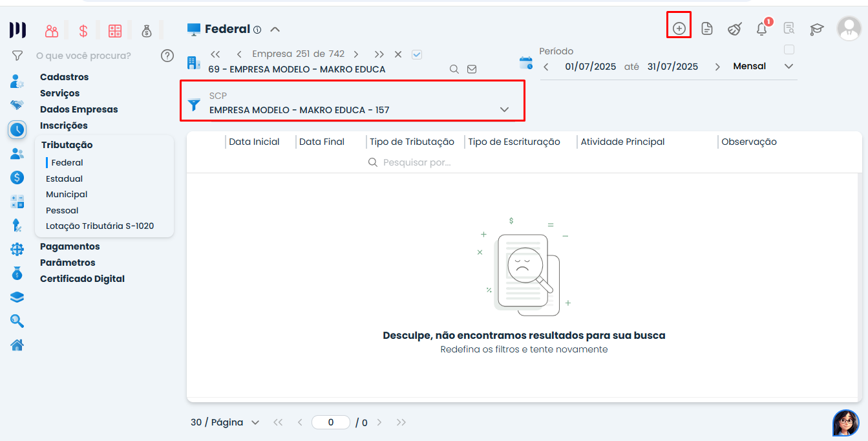
Task: Open Dados Empresas menu
Action: point(79,109)
